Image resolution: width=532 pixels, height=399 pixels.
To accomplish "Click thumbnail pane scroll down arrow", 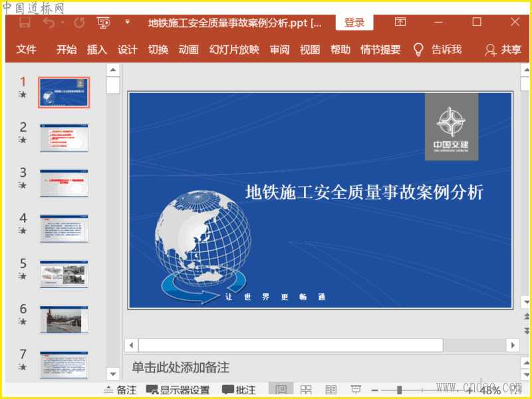I will 113,374.
